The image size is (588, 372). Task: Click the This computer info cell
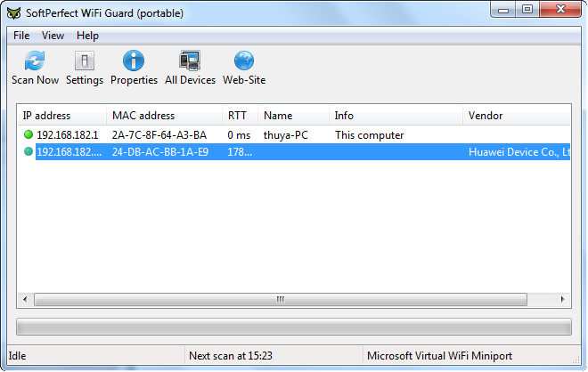pos(370,135)
